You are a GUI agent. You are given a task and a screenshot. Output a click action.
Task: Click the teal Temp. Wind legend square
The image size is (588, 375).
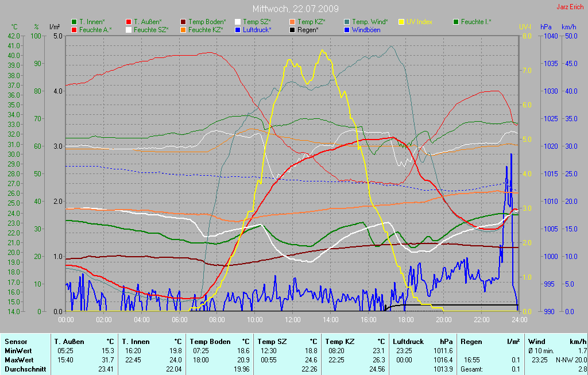click(x=347, y=22)
